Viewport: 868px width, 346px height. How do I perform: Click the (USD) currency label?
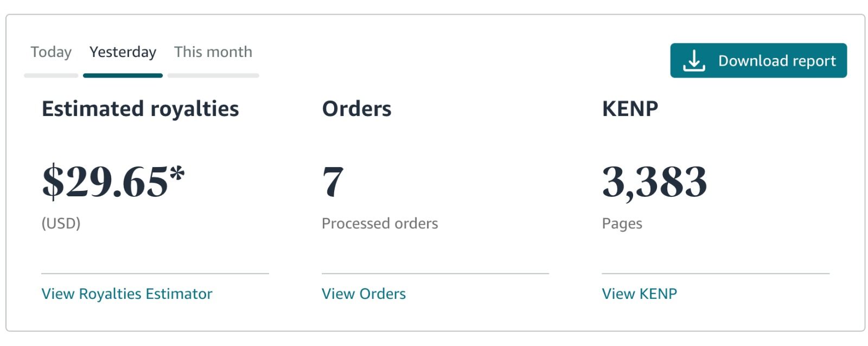[61, 223]
